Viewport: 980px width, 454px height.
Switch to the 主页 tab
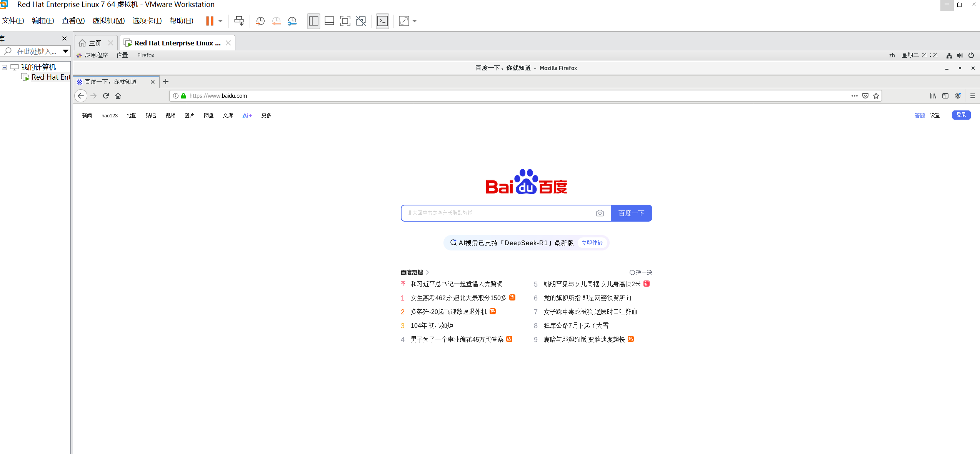coord(95,43)
